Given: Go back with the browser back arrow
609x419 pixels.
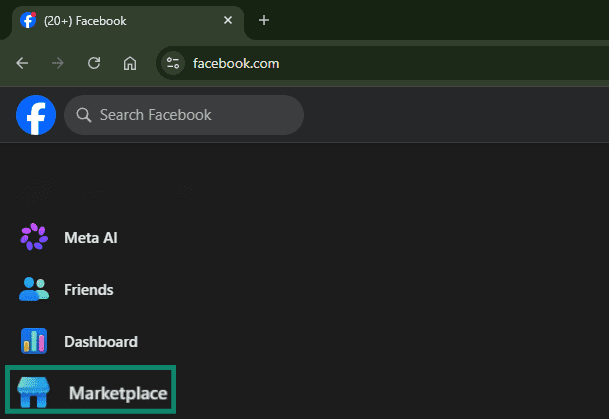Looking at the screenshot, I should pos(22,63).
